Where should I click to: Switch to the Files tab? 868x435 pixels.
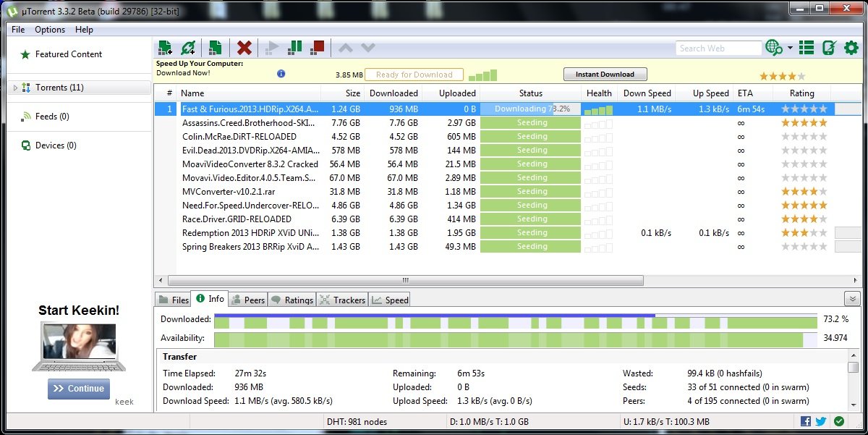point(174,300)
